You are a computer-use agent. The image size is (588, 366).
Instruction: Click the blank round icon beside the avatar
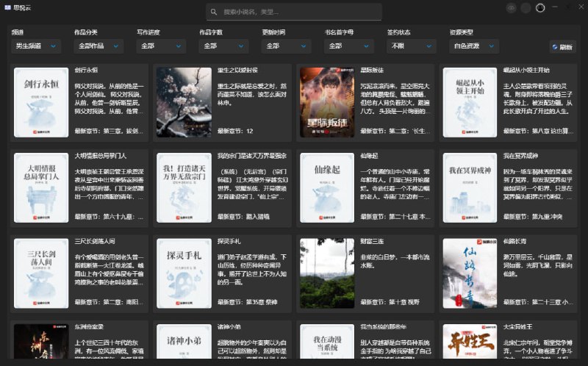526,8
